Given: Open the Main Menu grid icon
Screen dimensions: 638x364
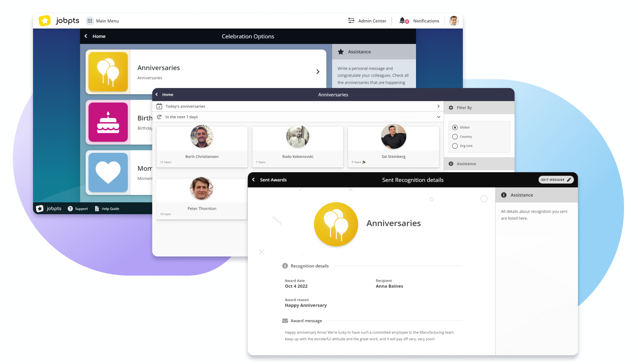Looking at the screenshot, I should 90,21.
